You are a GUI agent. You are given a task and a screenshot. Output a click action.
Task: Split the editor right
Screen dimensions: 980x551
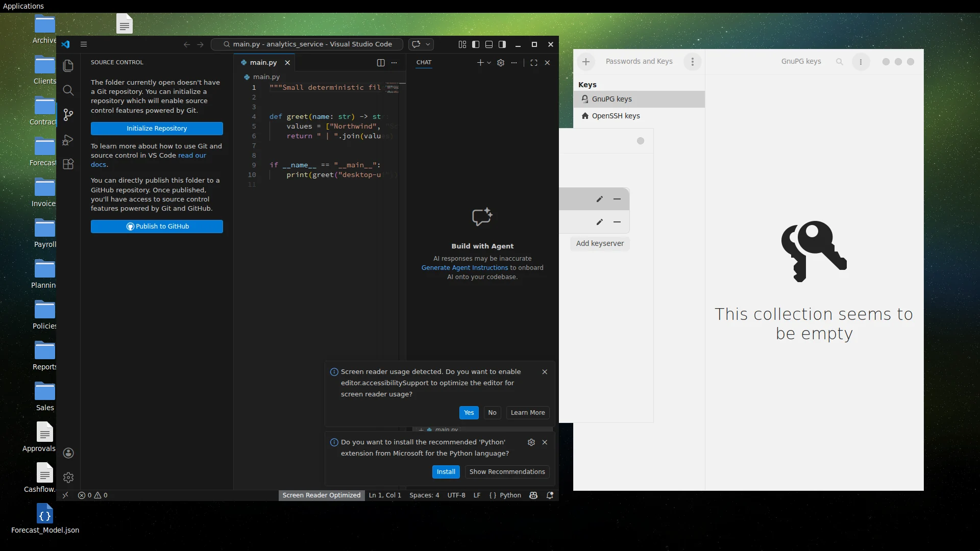tap(381, 63)
